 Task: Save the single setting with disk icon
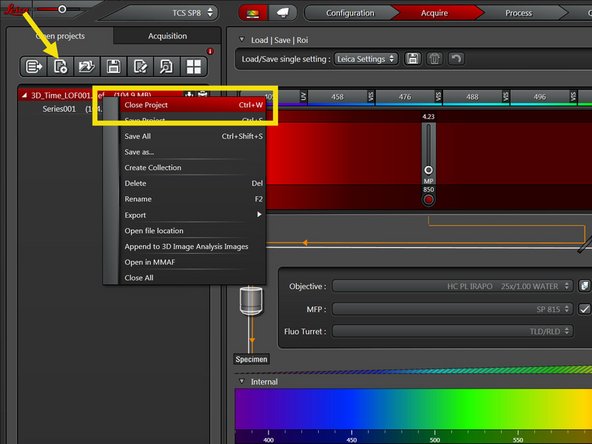(x=413, y=59)
